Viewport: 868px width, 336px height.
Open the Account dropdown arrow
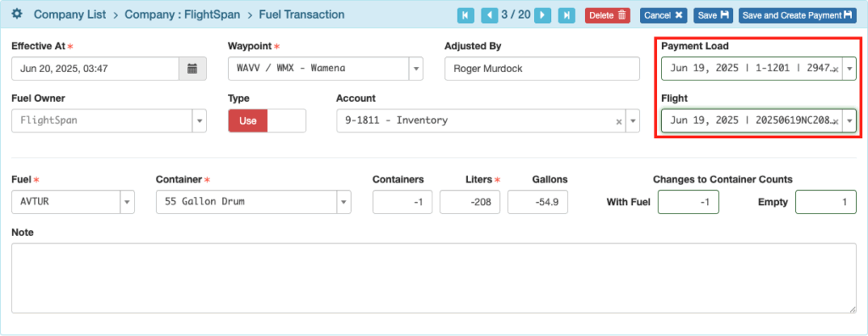[x=632, y=120]
